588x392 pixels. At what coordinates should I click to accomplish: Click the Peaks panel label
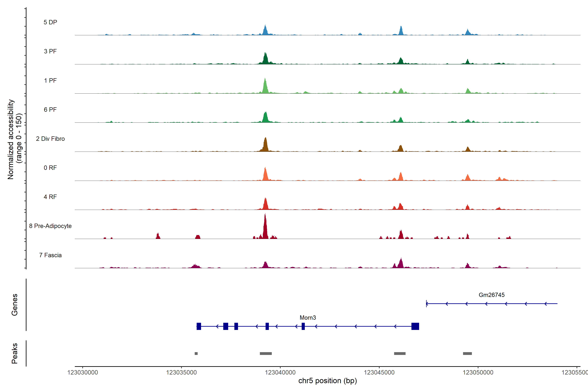[15, 353]
